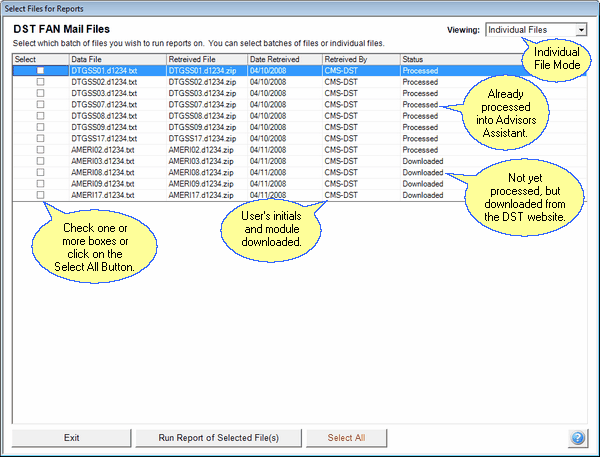Check the box for DTGSS09.d1234.txt
600x457 pixels.
click(x=40, y=127)
